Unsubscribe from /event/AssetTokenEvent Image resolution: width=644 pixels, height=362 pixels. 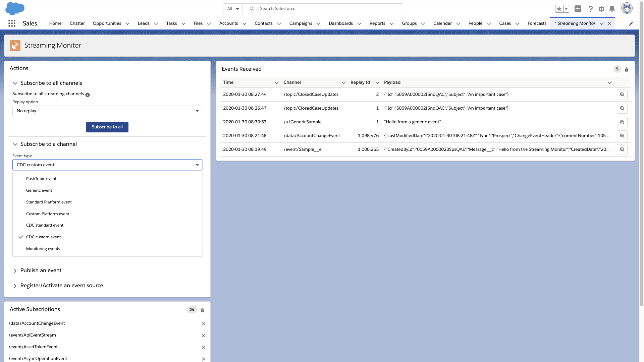click(204, 347)
